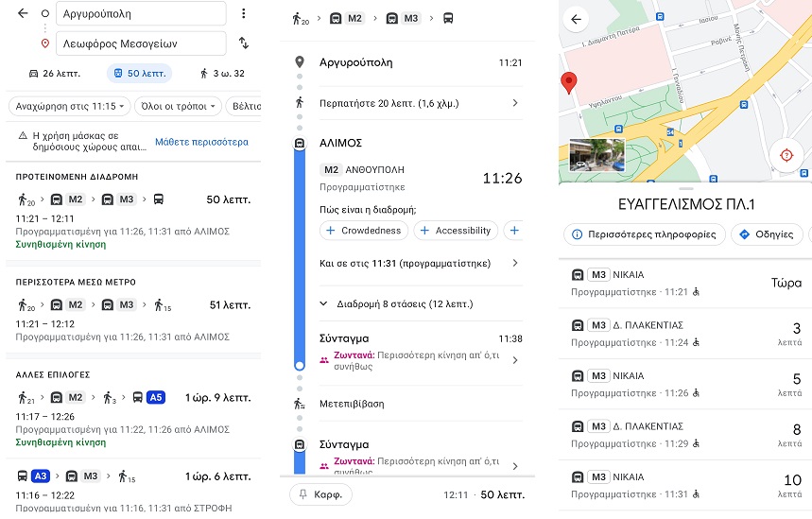
Task: Open the three-dot overflow menu
Action: click(x=243, y=13)
